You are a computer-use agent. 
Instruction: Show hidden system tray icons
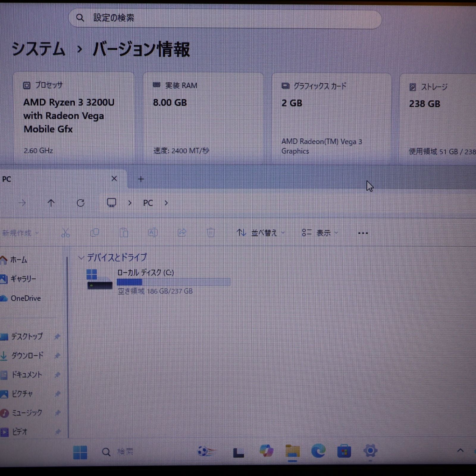click(x=460, y=450)
